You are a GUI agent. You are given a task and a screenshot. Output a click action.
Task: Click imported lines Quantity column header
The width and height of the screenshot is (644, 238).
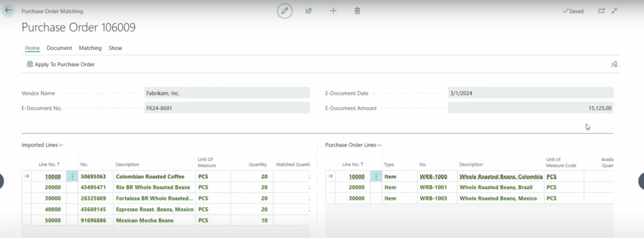click(258, 164)
